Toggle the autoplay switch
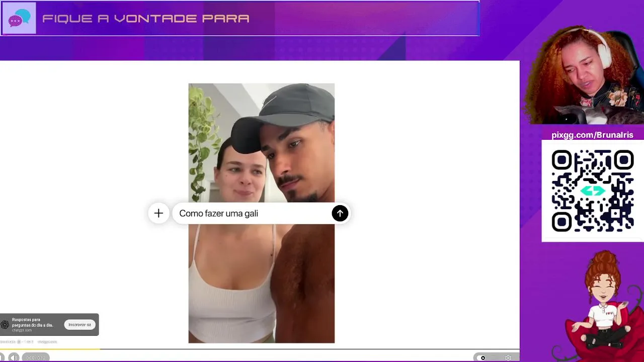 (482, 357)
